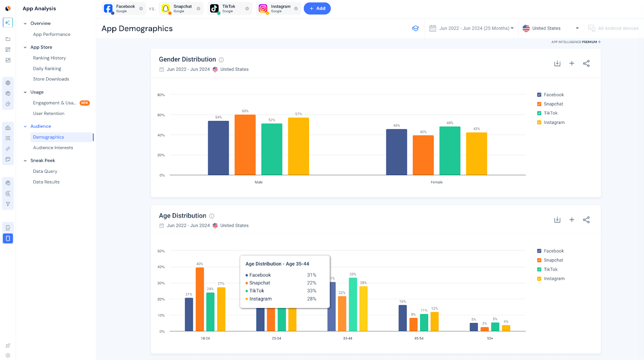
Task: Click the blue Facebook 45-54 16% bar
Action: tap(402, 318)
